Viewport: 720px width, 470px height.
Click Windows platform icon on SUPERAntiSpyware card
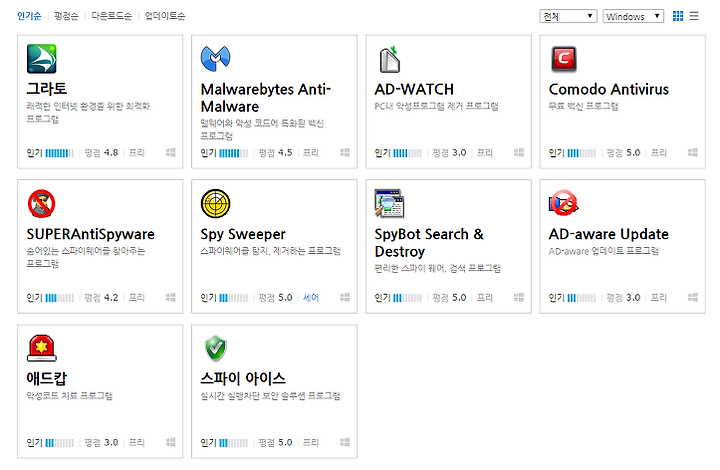(171, 297)
